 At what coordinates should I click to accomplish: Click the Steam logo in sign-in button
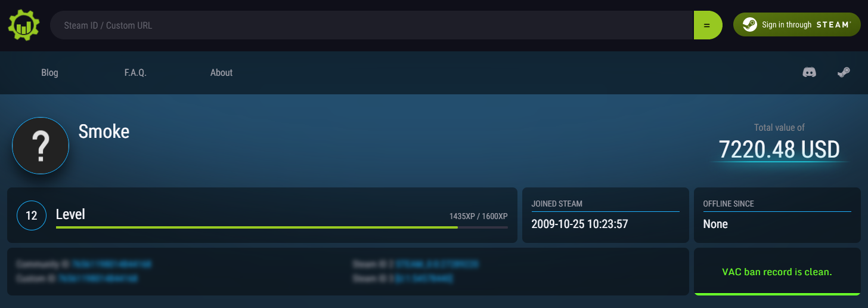point(749,25)
